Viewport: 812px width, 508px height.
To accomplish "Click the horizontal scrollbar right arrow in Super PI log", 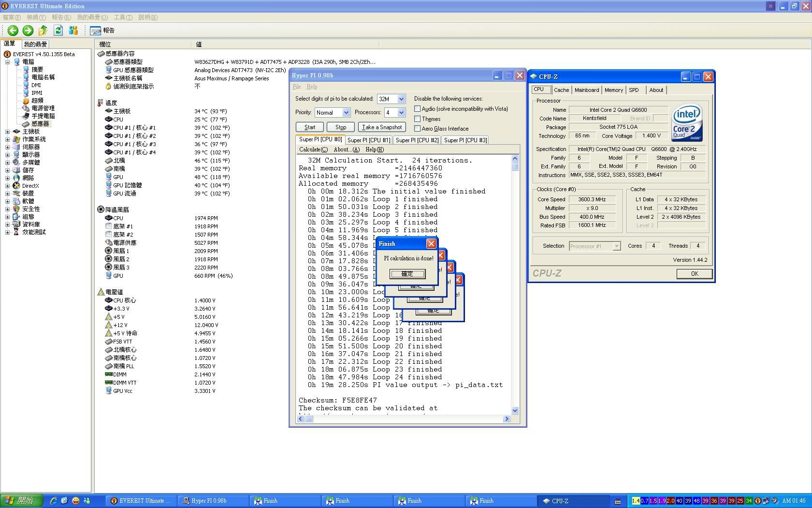I will click(507, 419).
